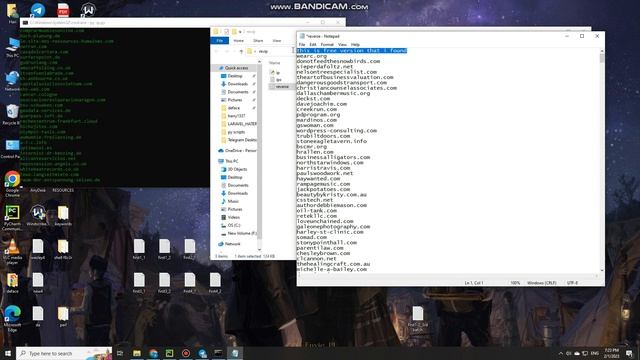Select the perl folder on desktop
Image resolution: width=640 pixels, height=360 pixels.
(63, 317)
